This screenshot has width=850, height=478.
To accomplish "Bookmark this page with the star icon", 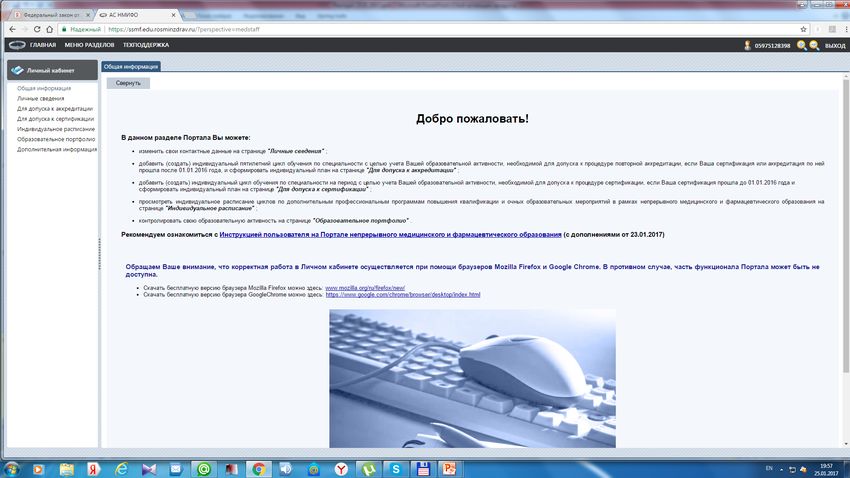I will coord(803,29).
